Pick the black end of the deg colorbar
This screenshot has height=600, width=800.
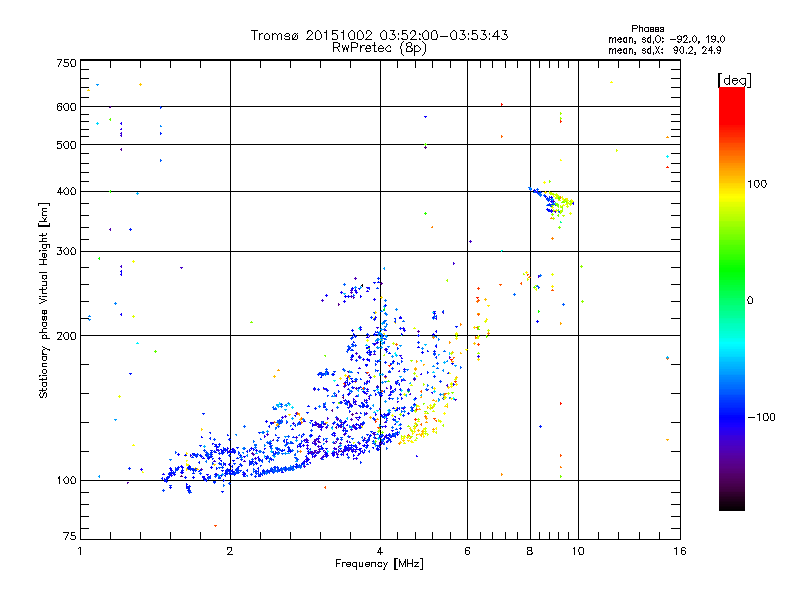tap(732, 503)
